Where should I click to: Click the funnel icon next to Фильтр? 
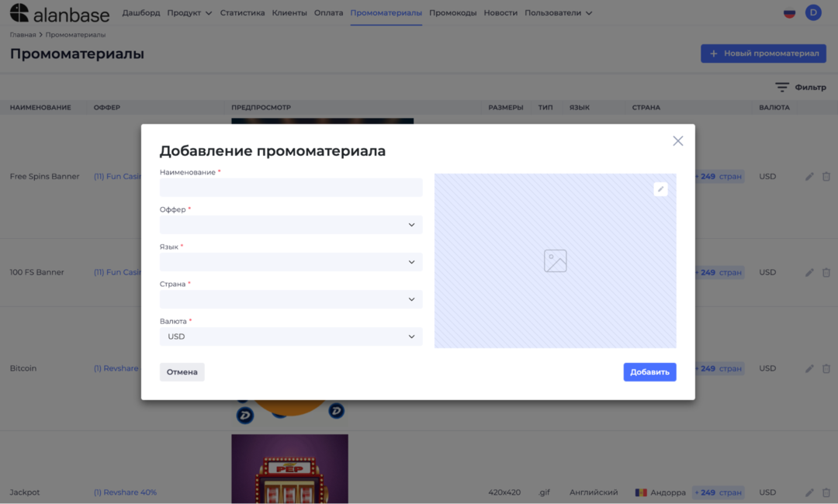coord(781,87)
